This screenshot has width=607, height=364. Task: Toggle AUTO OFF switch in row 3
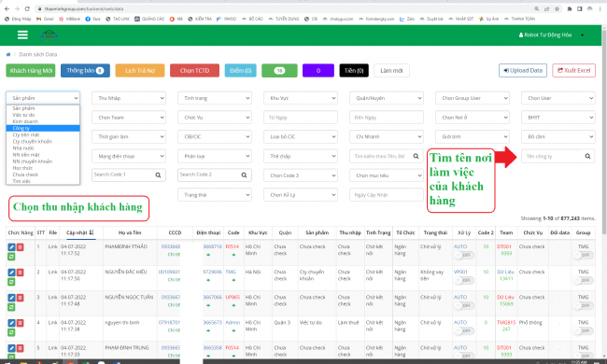[x=464, y=305]
